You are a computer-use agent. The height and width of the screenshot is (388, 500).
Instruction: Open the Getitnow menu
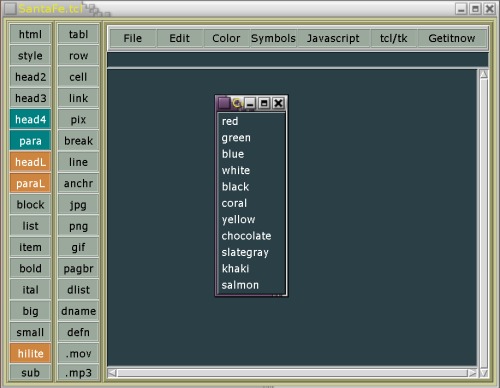click(x=452, y=38)
